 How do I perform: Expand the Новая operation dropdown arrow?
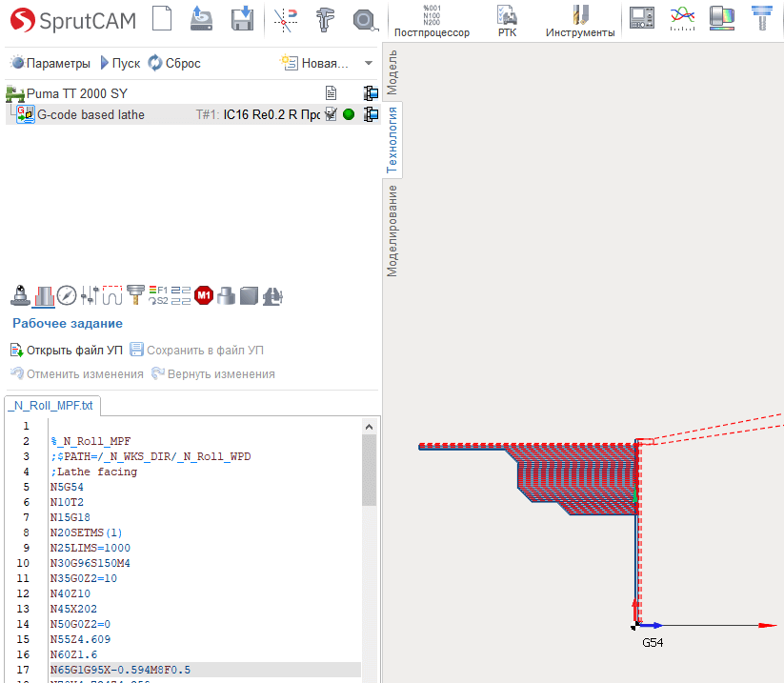(x=369, y=63)
